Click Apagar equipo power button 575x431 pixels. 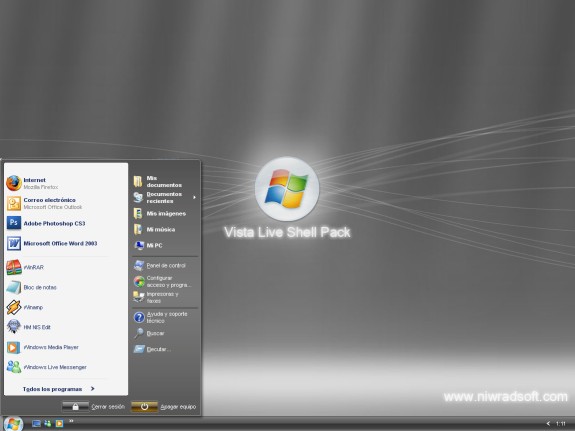pyautogui.click(x=144, y=406)
